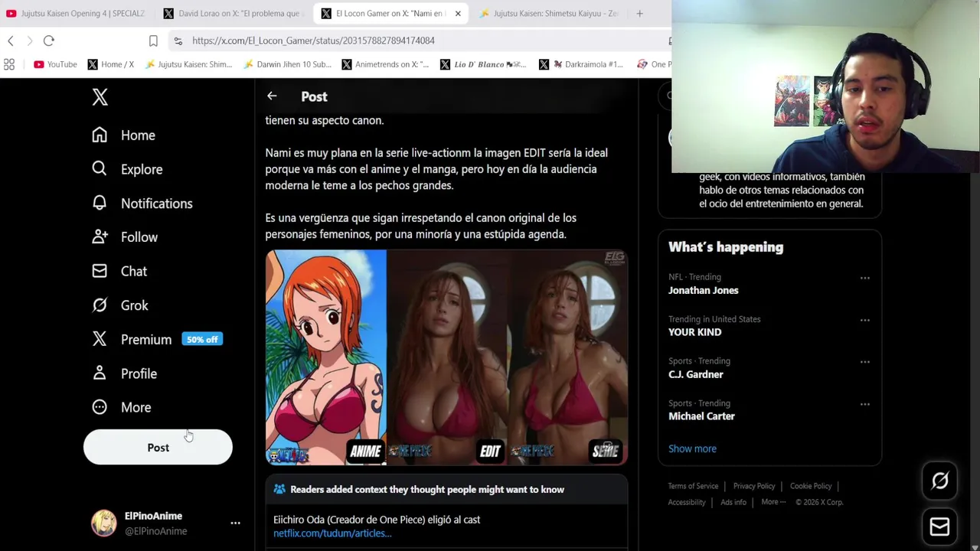Select Grok in the sidebar
The image size is (980, 551).
(135, 305)
